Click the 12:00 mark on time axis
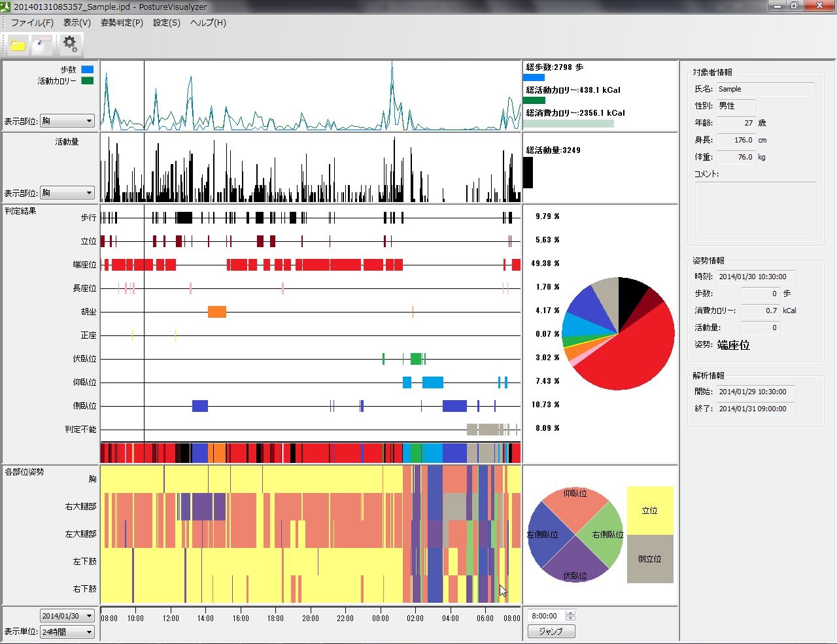 (x=171, y=618)
